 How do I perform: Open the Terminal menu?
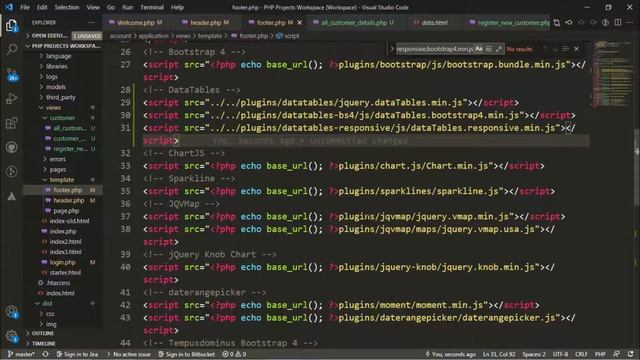click(152, 7)
